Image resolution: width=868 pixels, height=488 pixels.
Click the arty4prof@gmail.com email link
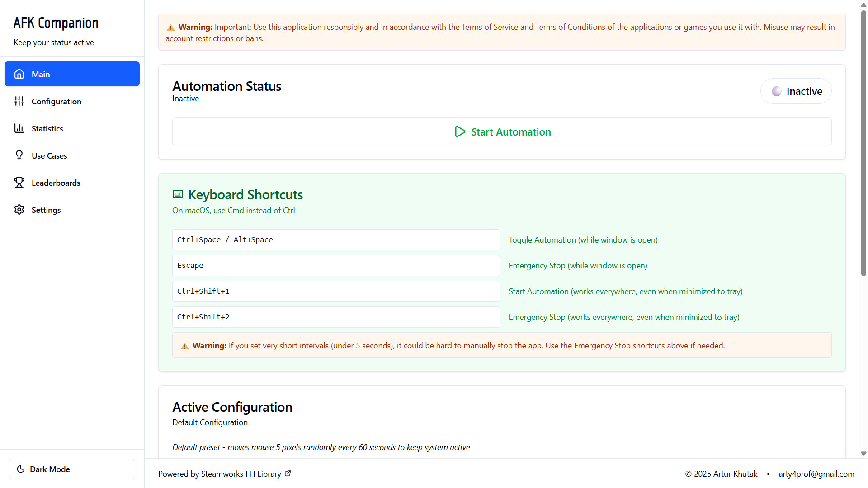[x=816, y=474]
